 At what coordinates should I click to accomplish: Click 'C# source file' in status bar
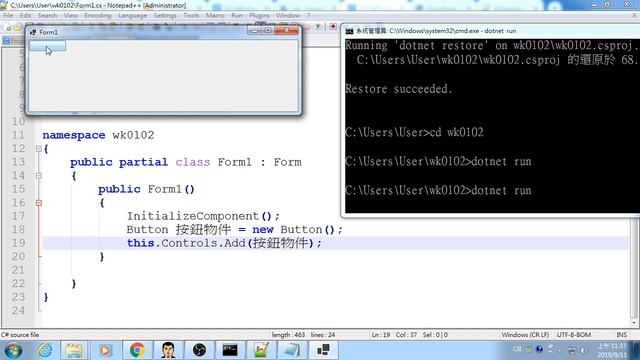pyautogui.click(x=20, y=335)
